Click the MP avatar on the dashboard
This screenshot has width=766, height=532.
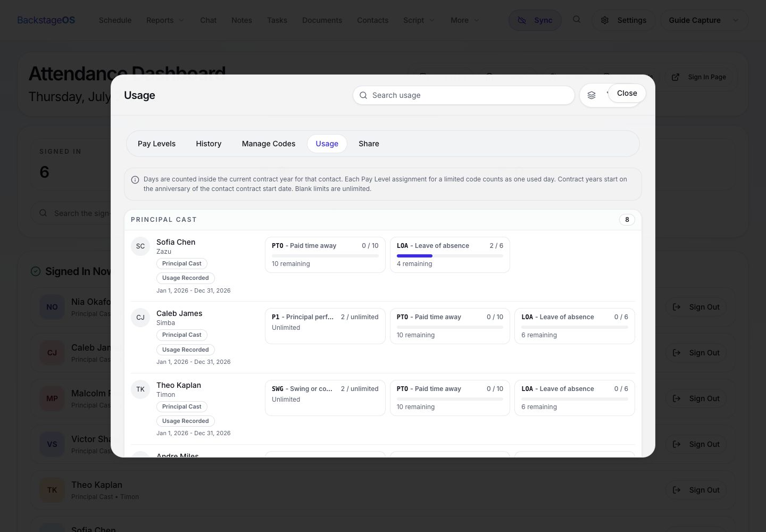[52, 398]
